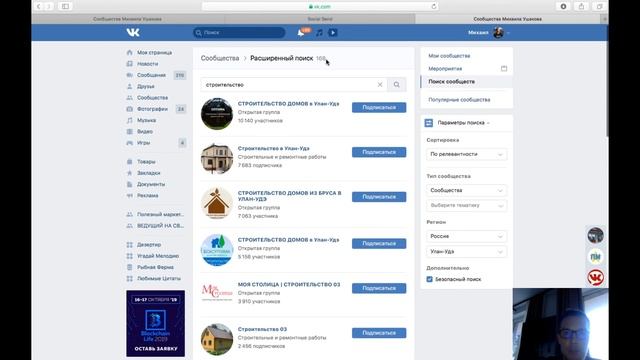
Task: Open the music note icon in the header
Action: pyautogui.click(x=319, y=32)
